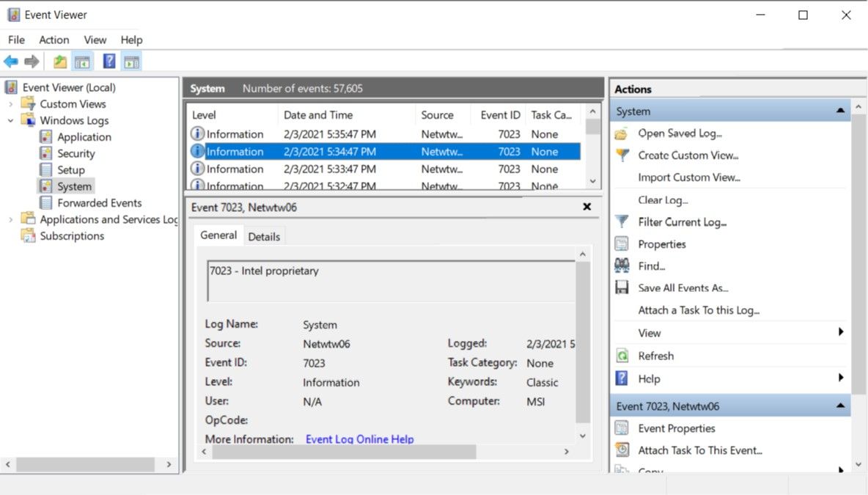The image size is (868, 495).
Task: Click the Back arrow toolbar icon
Action: pos(10,62)
